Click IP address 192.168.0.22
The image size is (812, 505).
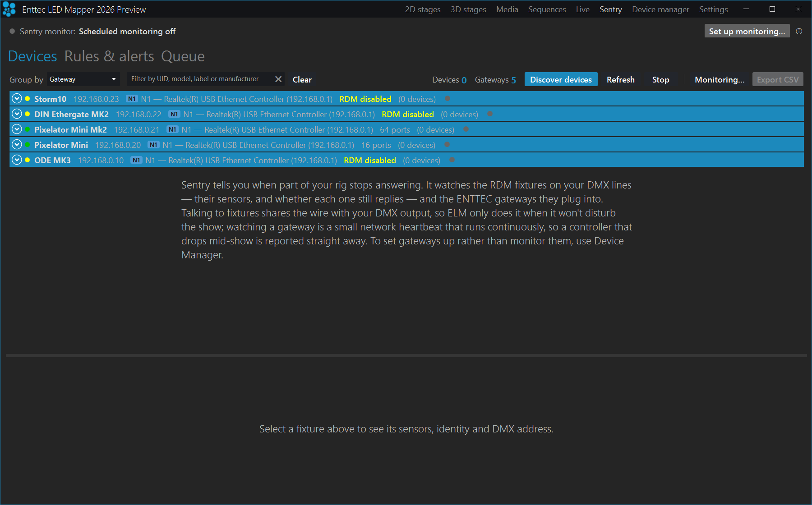138,114
